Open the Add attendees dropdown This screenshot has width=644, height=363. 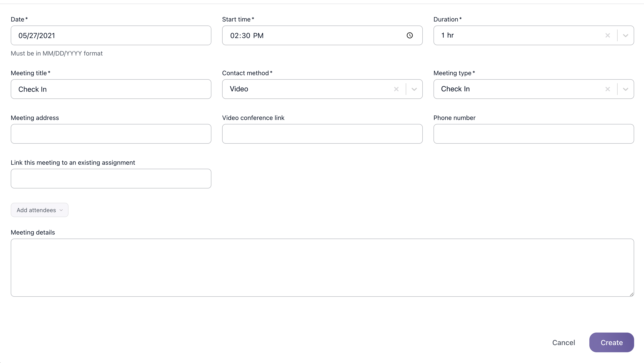[39, 210]
